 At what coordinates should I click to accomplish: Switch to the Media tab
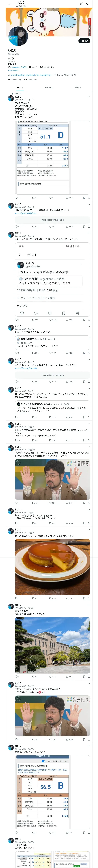pyautogui.click(x=78, y=87)
